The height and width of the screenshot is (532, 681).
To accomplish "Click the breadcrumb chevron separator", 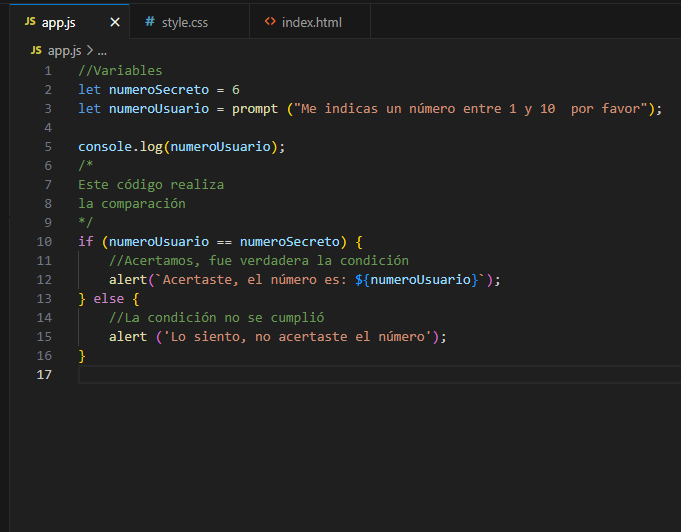I will click(x=89, y=51).
